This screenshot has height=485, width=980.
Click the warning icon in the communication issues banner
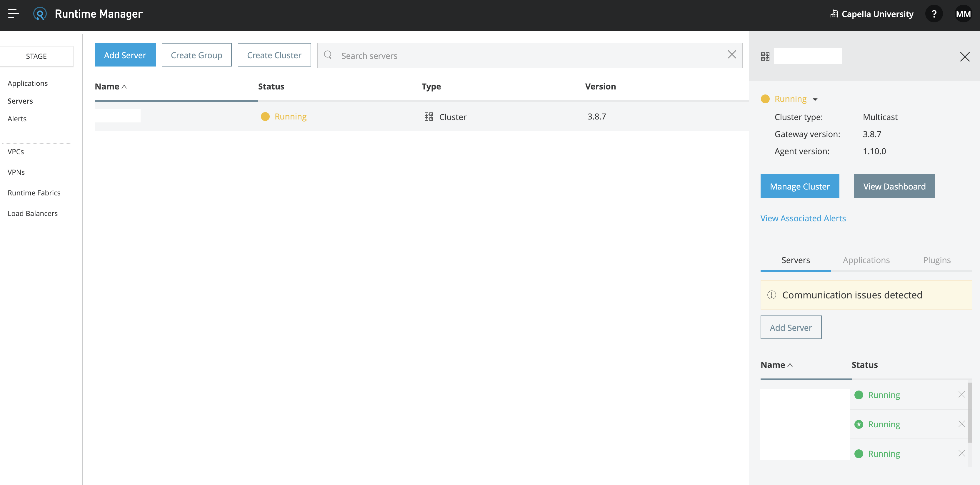[771, 294]
